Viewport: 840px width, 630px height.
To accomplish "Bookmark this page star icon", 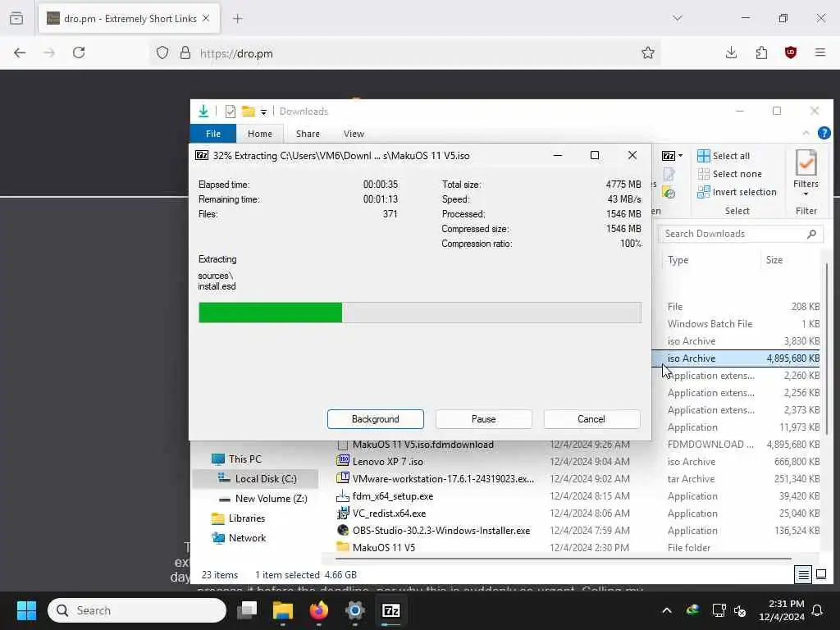I will click(x=648, y=52).
